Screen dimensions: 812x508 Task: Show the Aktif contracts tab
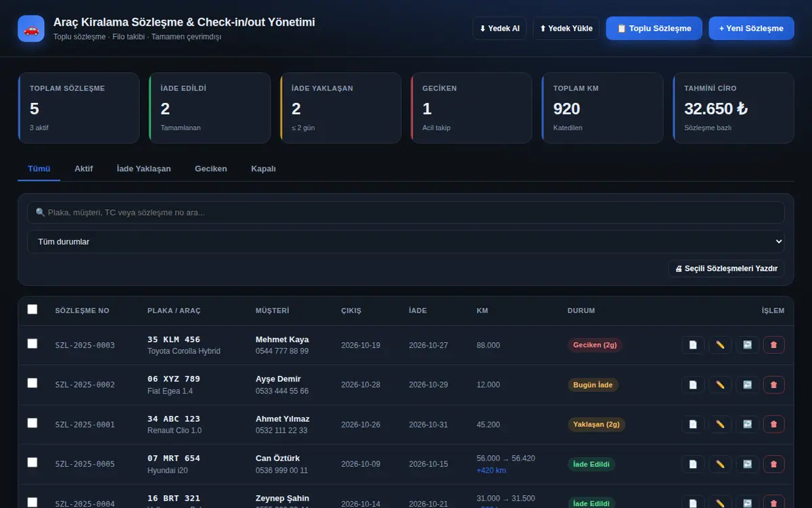[x=84, y=169]
